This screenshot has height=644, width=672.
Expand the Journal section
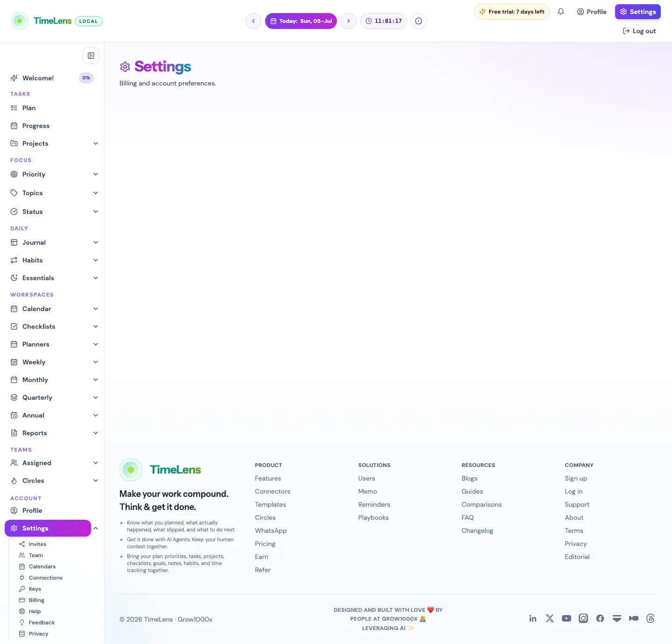[96, 242]
